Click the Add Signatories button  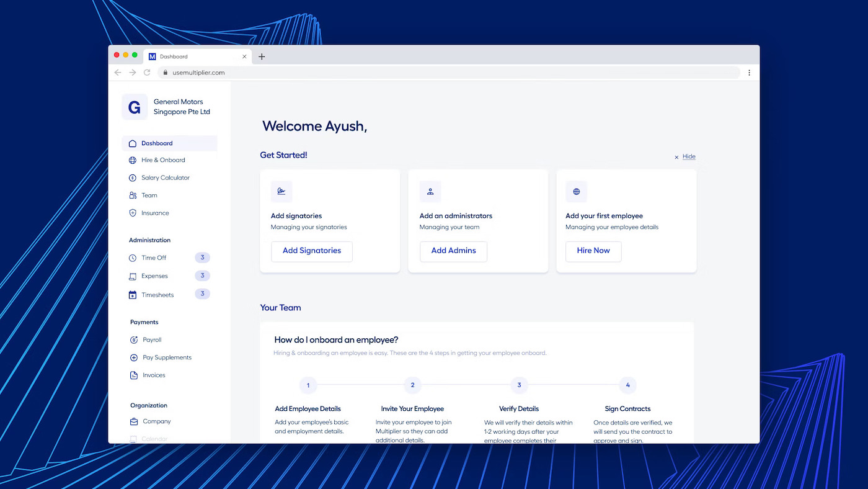click(311, 251)
